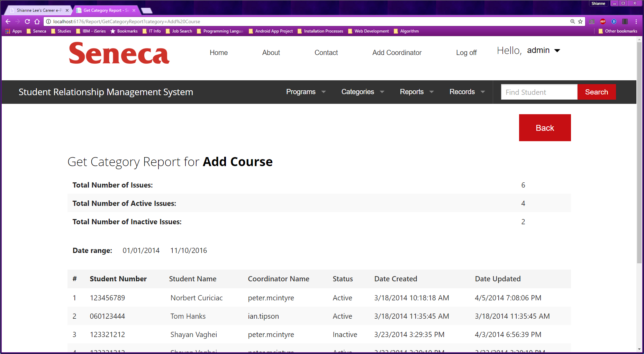Open the Installation Processes bookmark folder
The height and width of the screenshot is (354, 644).
click(320, 31)
